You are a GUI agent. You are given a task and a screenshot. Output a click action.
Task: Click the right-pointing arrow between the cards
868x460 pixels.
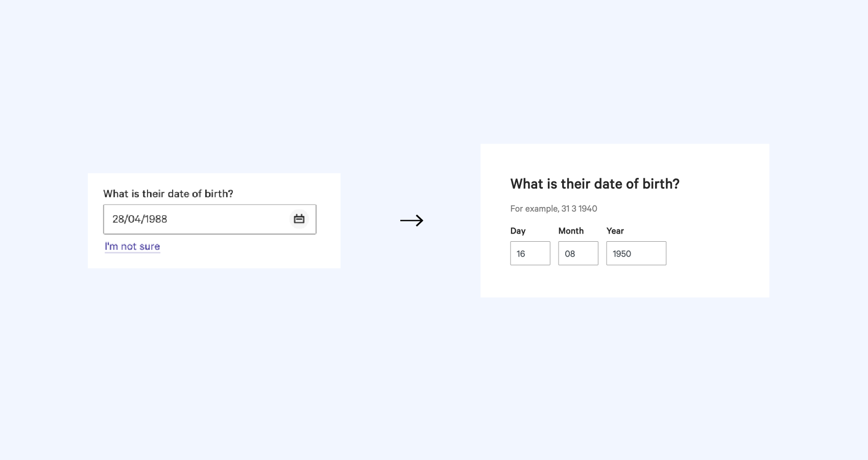pyautogui.click(x=412, y=220)
